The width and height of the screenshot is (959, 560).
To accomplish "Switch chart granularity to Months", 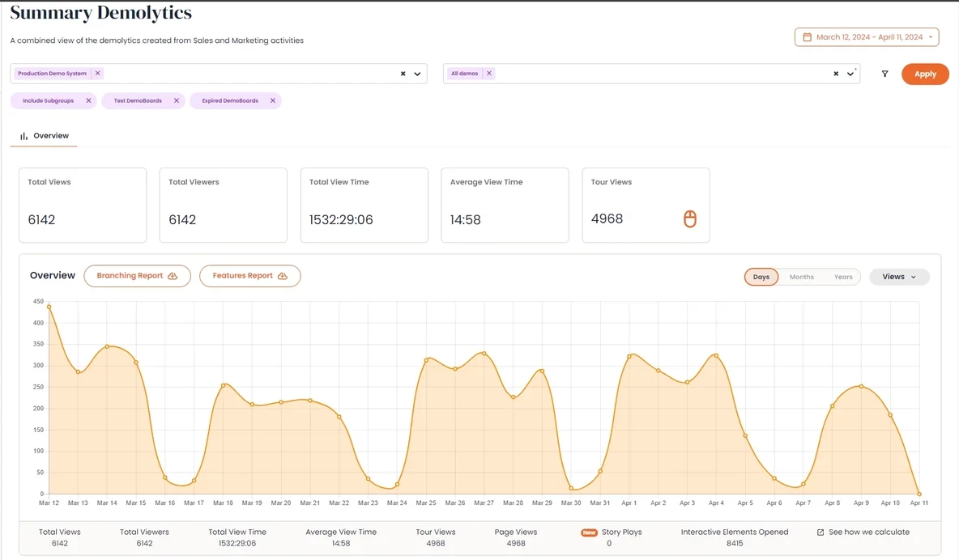I will [801, 277].
